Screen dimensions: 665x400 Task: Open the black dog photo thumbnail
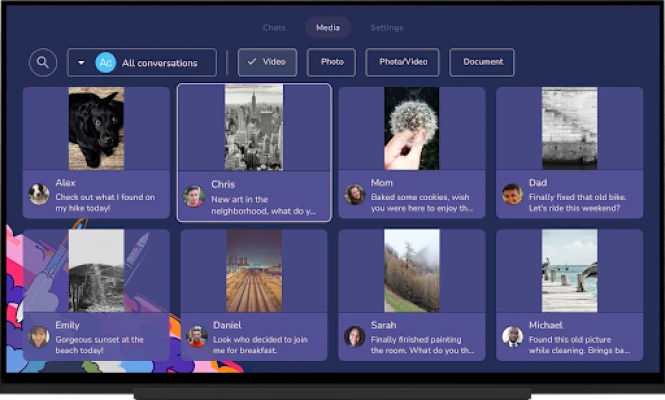[96, 128]
